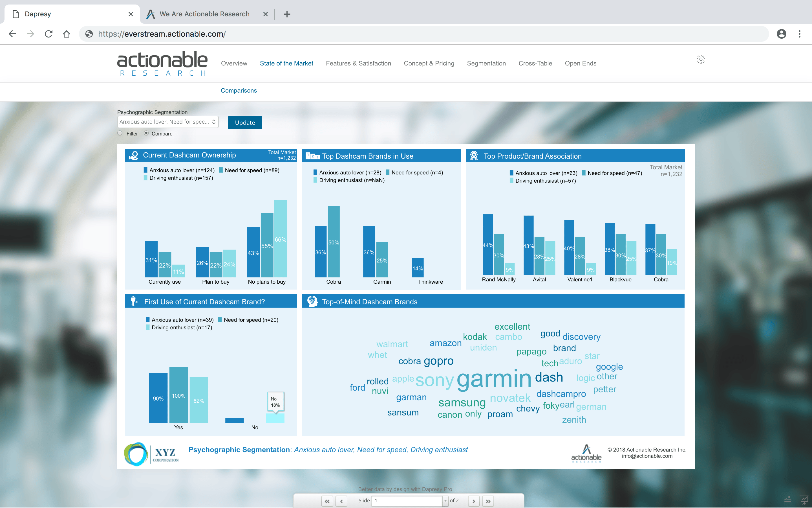
Task: Click the site info globe icon
Action: [89, 34]
